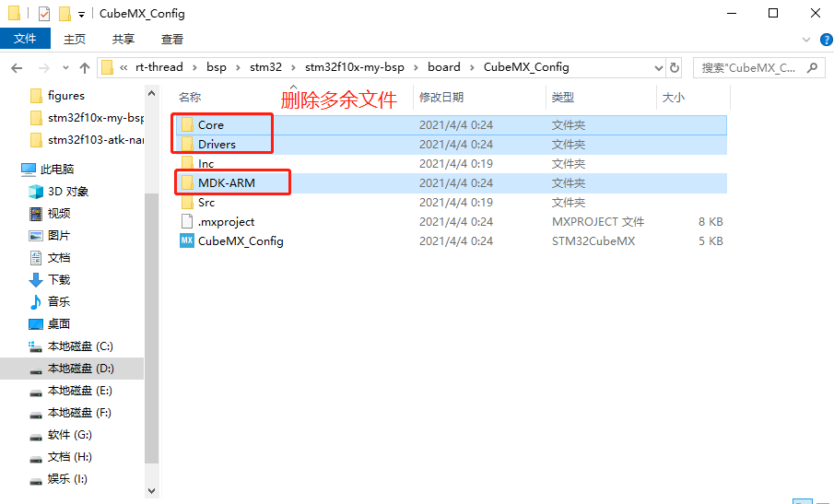834x504 pixels.
Task: Click stm32f10x-my-bsp breadcrumb segment
Action: tap(355, 67)
